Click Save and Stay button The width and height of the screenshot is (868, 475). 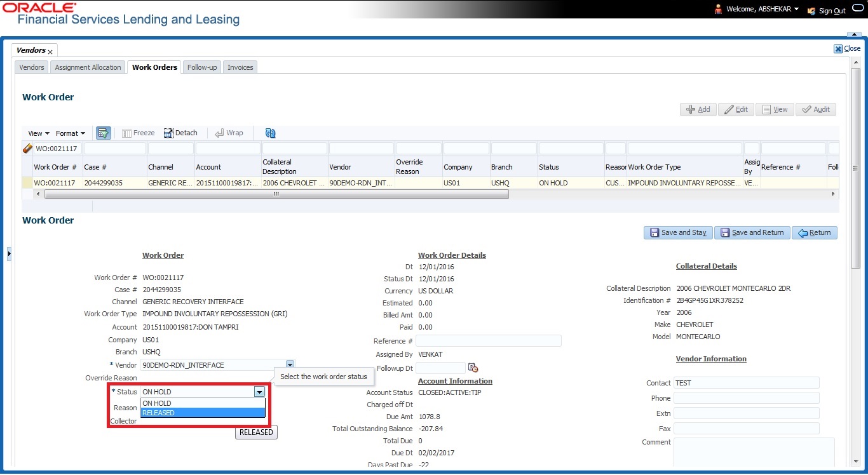pos(677,233)
